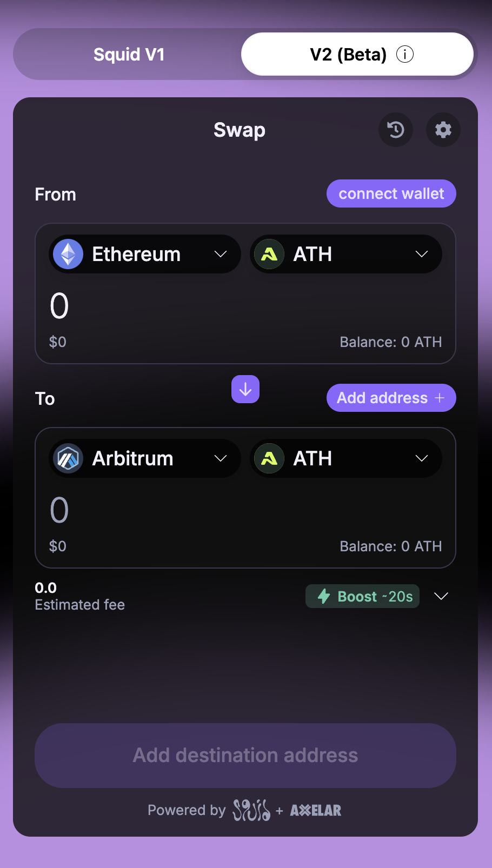Open the source ATH token dropdown
The height and width of the screenshot is (868, 492).
[421, 254]
